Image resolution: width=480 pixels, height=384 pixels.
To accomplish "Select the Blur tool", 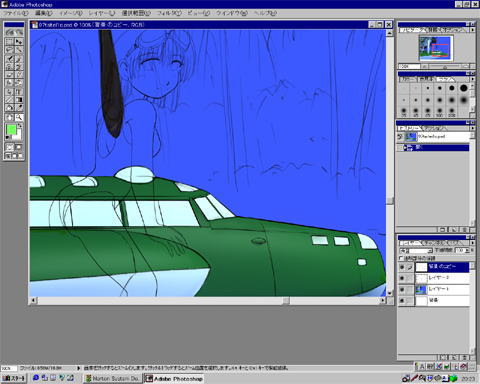I will 9,83.
